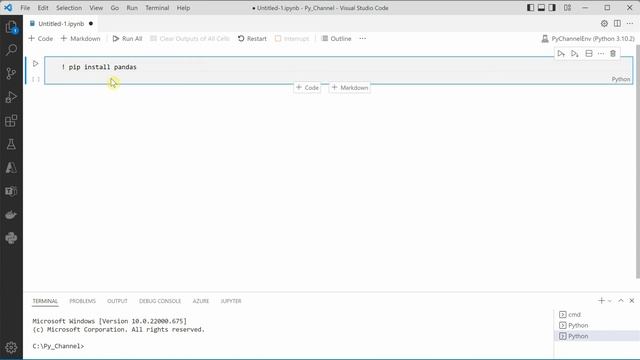Open the Extensions view
640x360 pixels.
11,121
